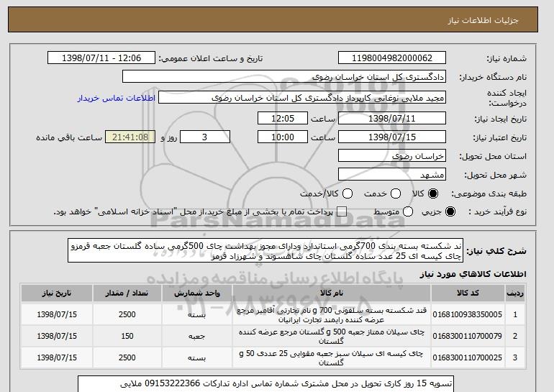Select the جزیی purchase process radio
Image resolution: width=554 pixels, height=392 pixels.
450,211
